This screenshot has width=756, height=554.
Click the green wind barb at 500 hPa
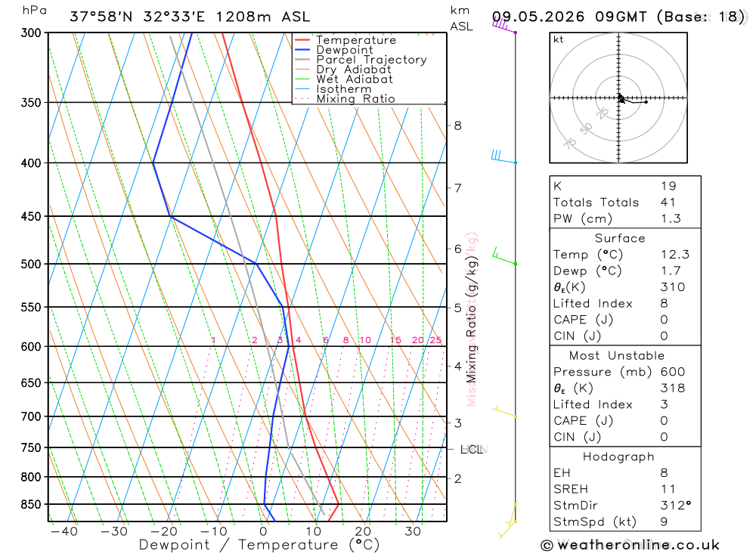(503, 256)
